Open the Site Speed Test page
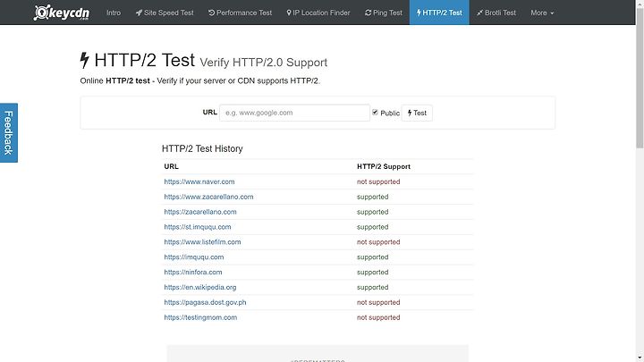The width and height of the screenshot is (644, 362). tap(165, 13)
